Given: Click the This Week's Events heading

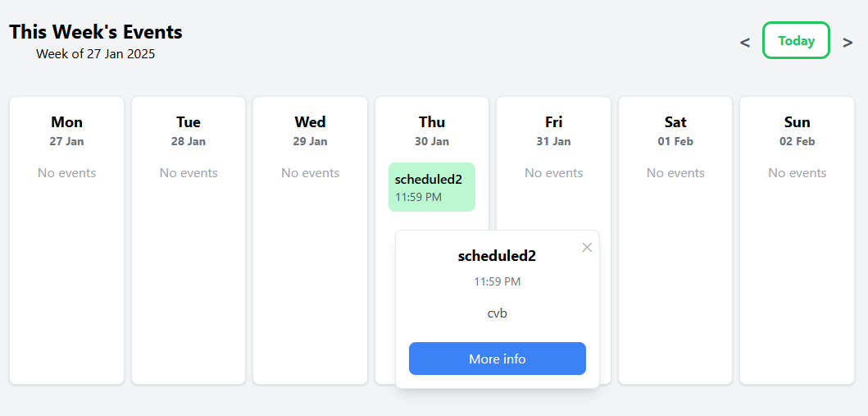Looking at the screenshot, I should (x=96, y=32).
